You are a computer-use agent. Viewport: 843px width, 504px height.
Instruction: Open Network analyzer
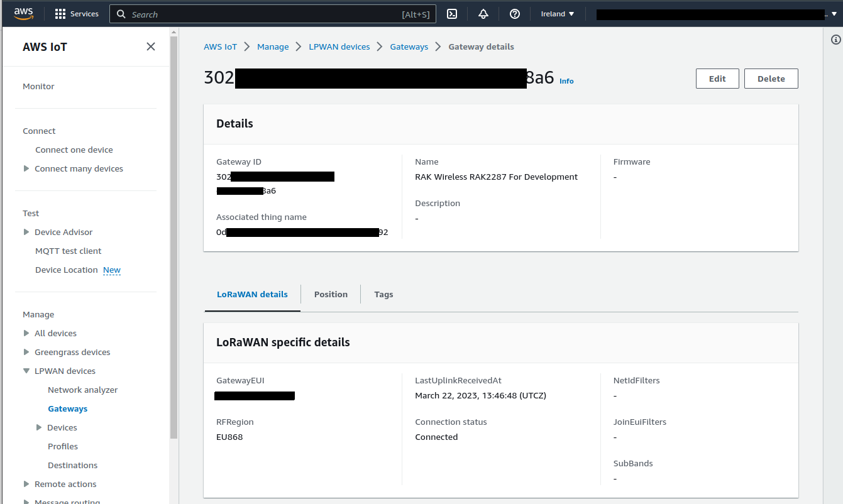point(83,390)
